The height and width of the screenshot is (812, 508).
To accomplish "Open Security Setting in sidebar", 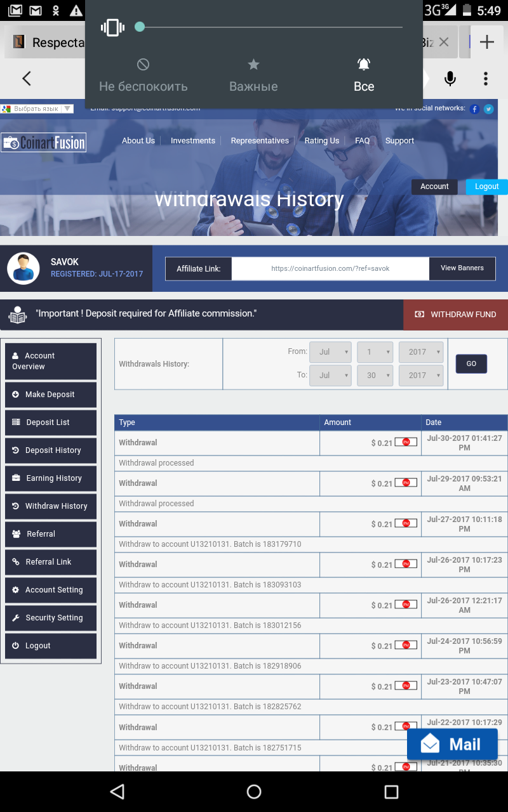I will 51,618.
